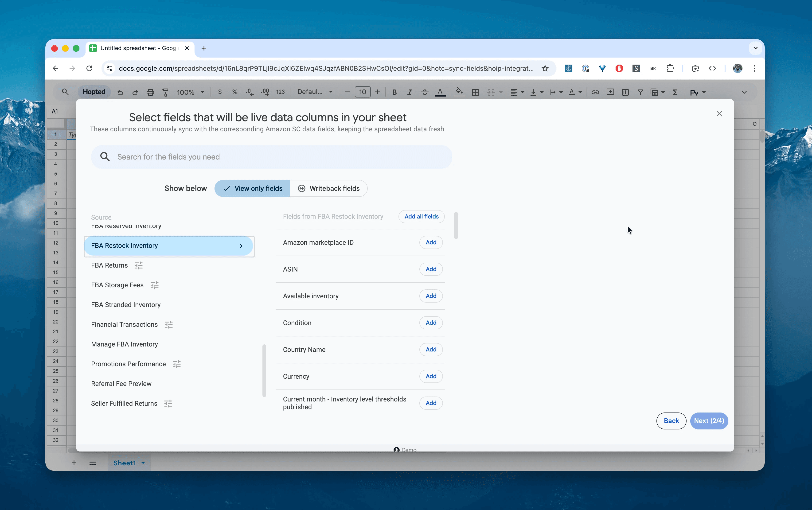The image size is (812, 510).
Task: Click Next (2/4) button
Action: (709, 421)
